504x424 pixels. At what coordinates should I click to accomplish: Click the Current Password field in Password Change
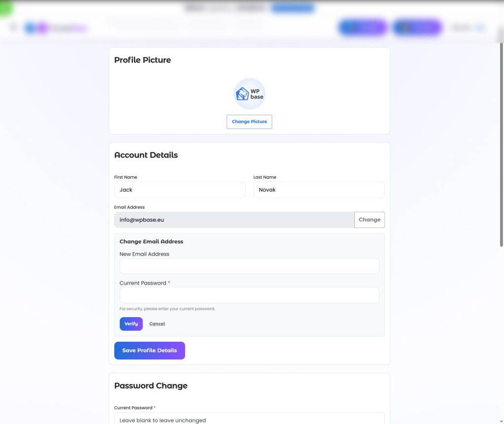250,420
